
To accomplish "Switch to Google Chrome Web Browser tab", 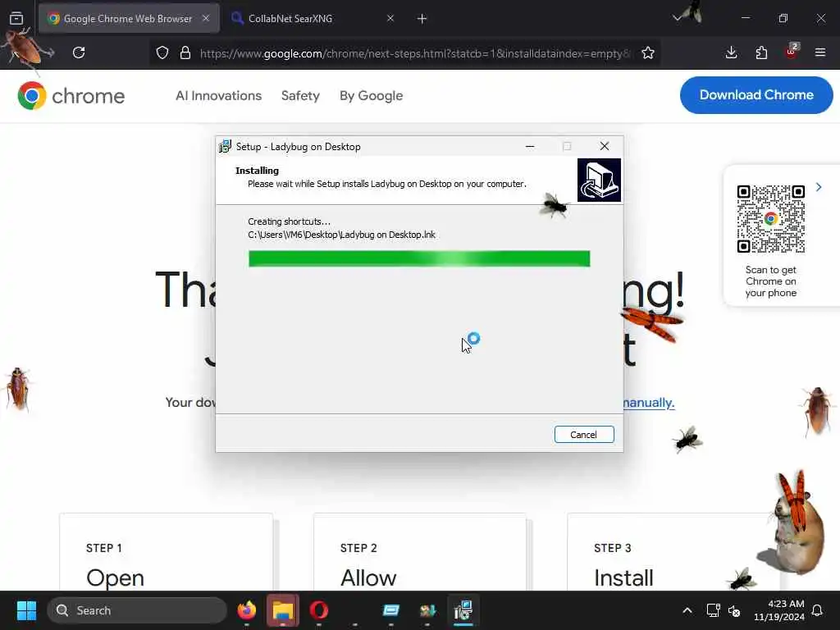I will point(129,18).
